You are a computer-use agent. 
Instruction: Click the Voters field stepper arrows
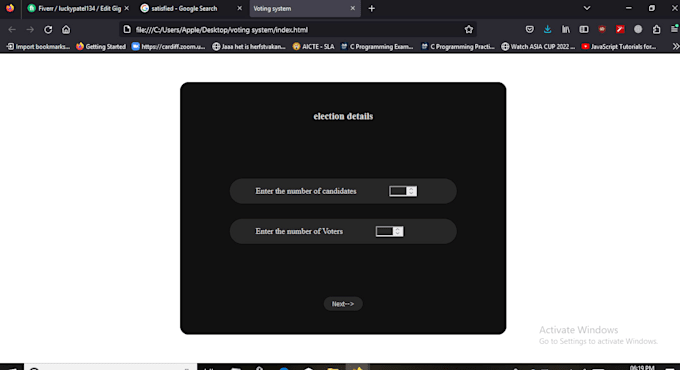[x=398, y=231]
